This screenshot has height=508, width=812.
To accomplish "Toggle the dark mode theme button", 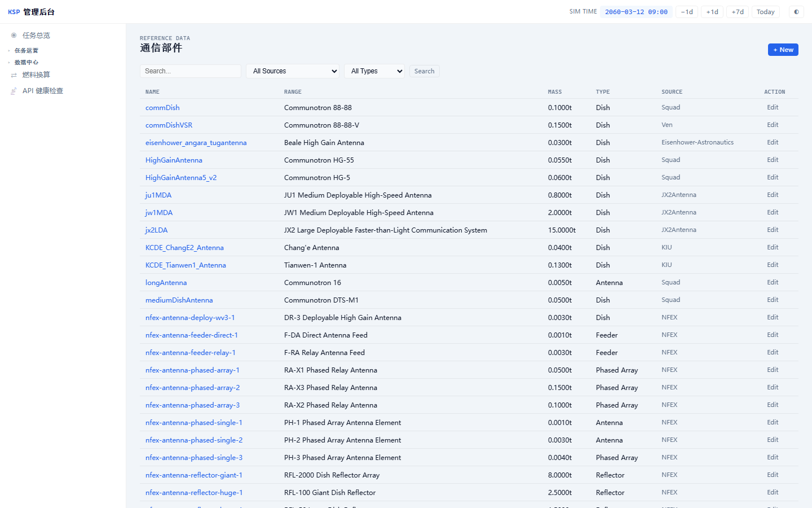I will pyautogui.click(x=796, y=12).
